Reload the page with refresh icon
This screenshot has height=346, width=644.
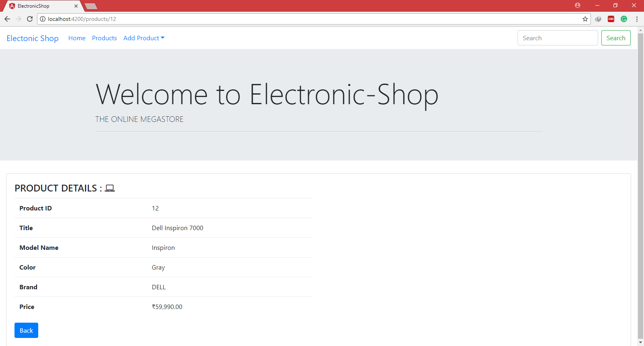tap(30, 19)
